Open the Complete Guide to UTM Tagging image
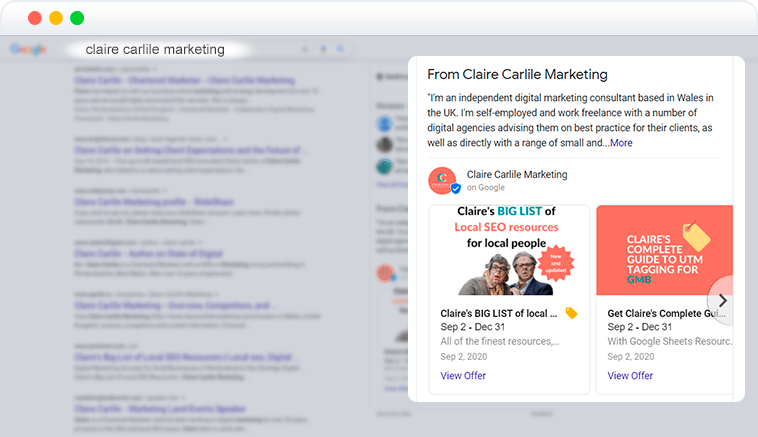Image resolution: width=758 pixels, height=437 pixels. click(x=664, y=250)
